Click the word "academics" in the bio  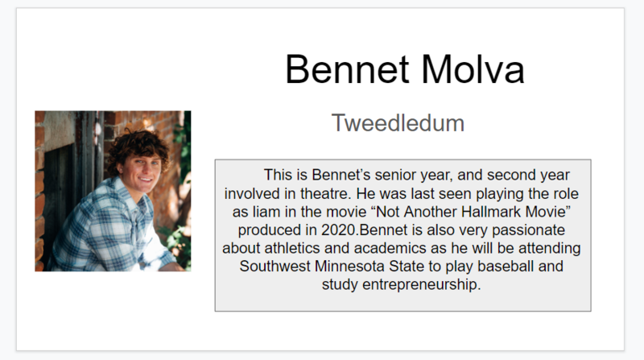[x=390, y=248]
